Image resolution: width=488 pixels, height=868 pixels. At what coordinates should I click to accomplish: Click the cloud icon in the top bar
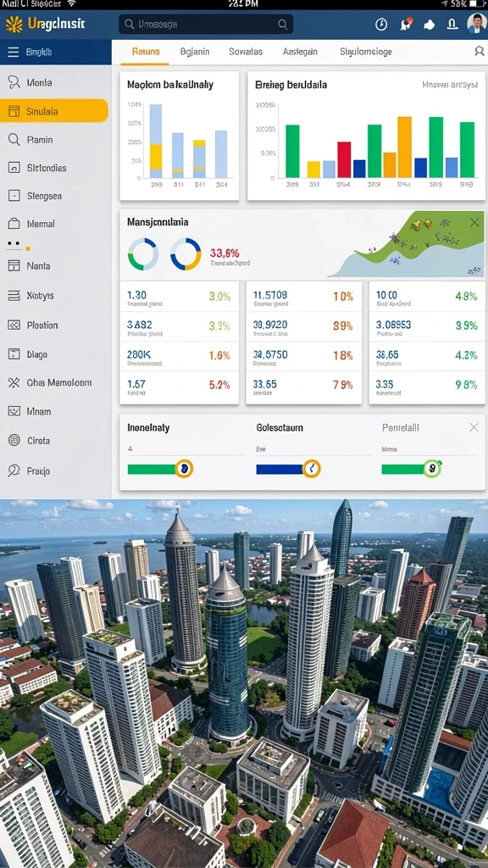click(x=430, y=25)
